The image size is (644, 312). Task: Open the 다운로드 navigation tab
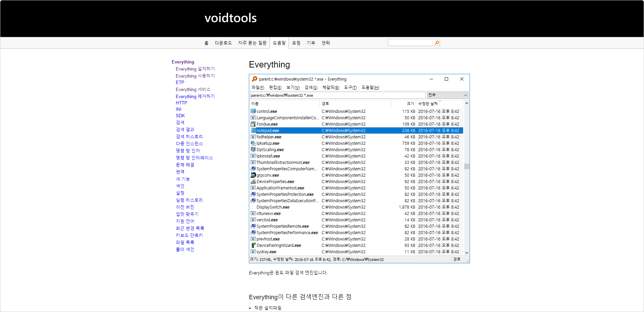pyautogui.click(x=223, y=43)
